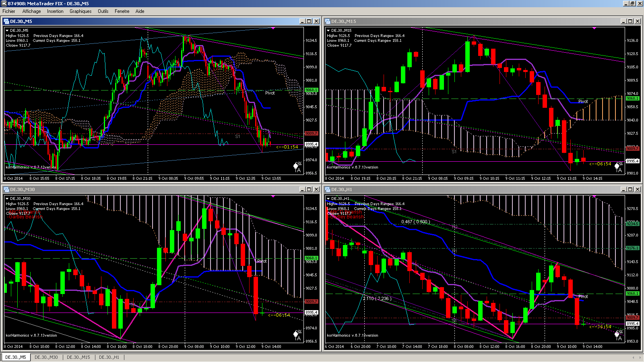Click the TA lightbulb icon in M30 chart
Screen dimensions: 644x362
297,335
